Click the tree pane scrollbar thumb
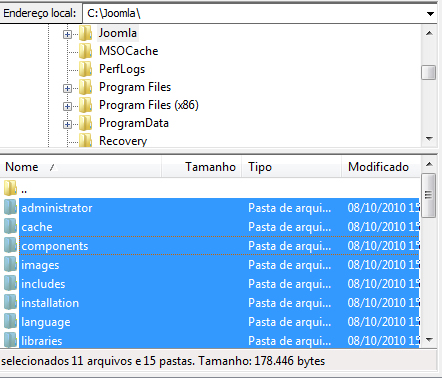The height and width of the screenshot is (378, 442). tap(429, 72)
